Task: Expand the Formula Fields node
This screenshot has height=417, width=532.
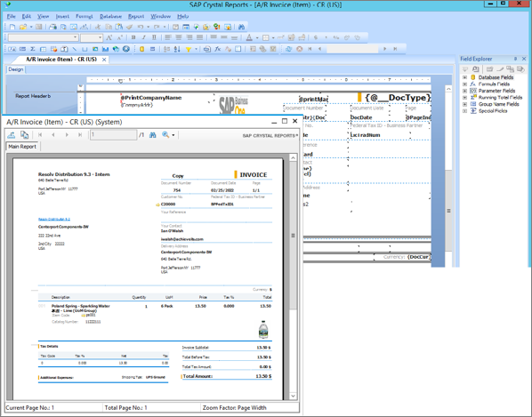Action: (x=464, y=84)
